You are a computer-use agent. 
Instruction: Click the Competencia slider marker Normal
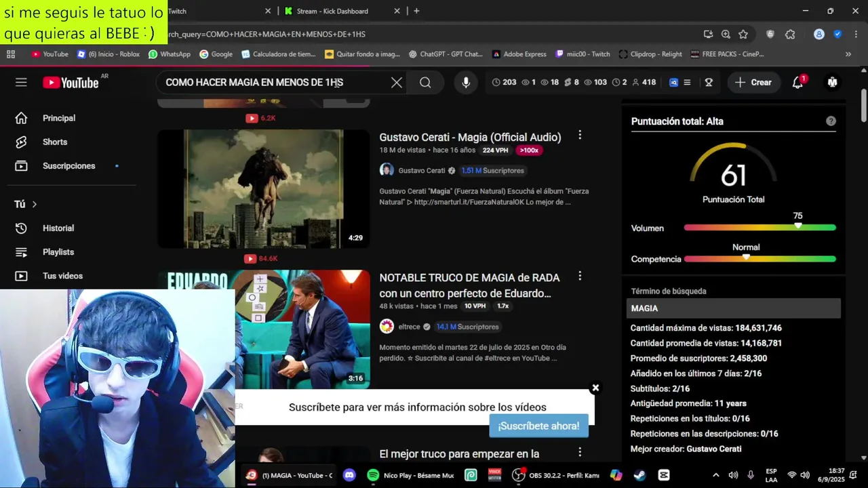click(746, 257)
